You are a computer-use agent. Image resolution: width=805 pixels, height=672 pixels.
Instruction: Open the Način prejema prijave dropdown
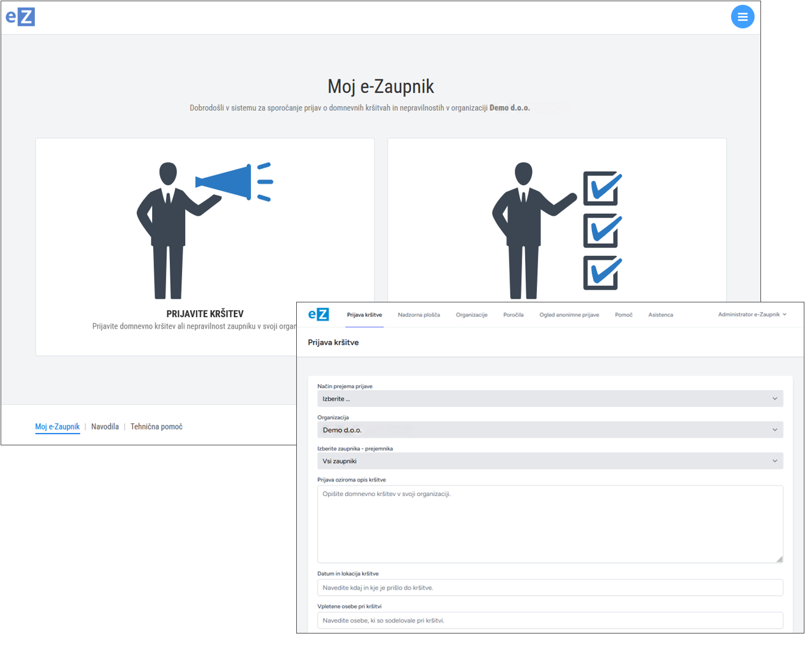pos(550,399)
